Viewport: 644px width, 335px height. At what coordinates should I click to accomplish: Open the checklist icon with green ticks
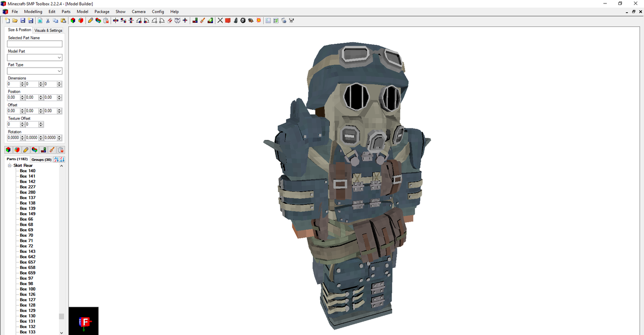click(276, 21)
